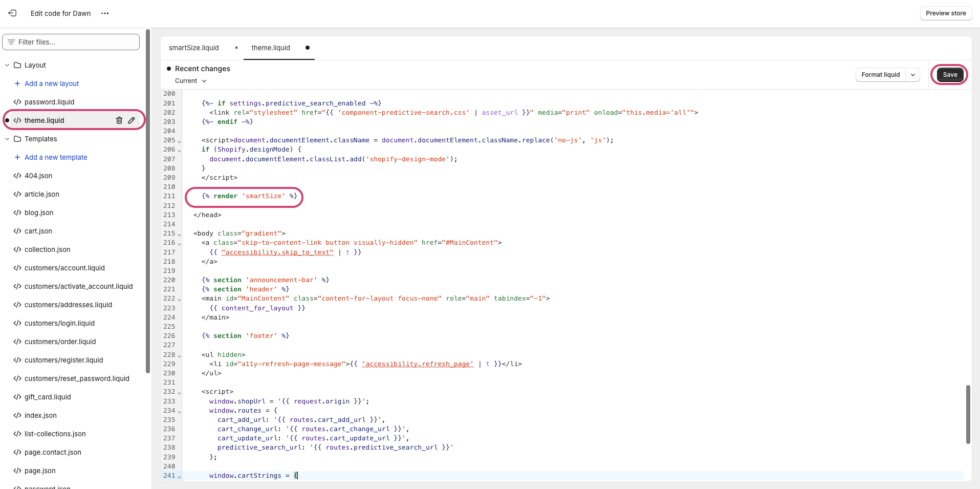The height and width of the screenshot is (489, 980).
Task: Open the Current version dropdown
Action: pyautogui.click(x=190, y=81)
